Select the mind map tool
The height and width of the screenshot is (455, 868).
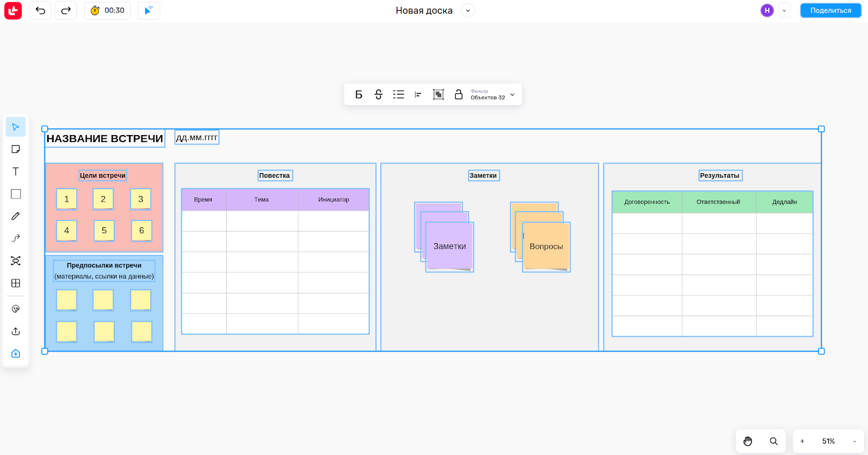(16, 261)
